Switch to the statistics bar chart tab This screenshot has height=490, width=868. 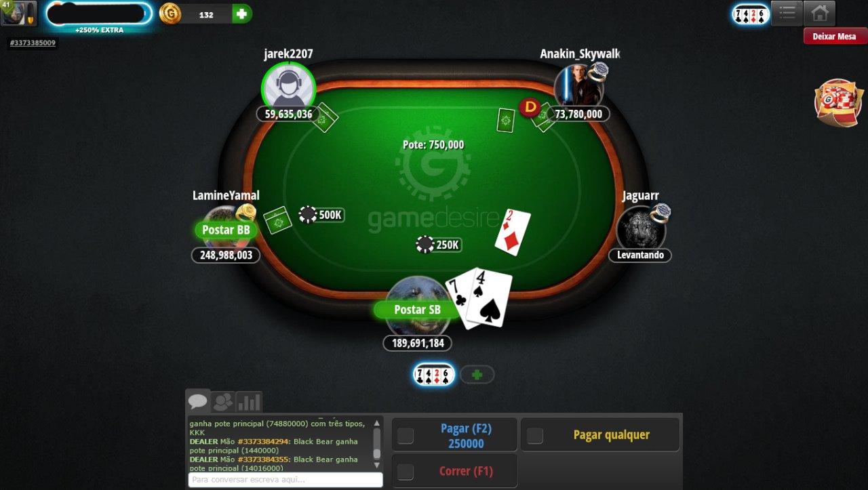[249, 402]
